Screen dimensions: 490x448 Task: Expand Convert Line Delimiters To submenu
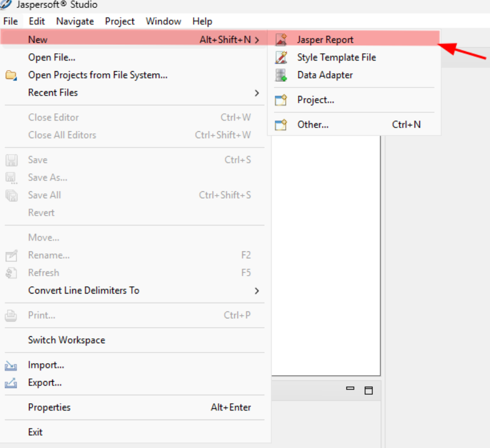257,291
